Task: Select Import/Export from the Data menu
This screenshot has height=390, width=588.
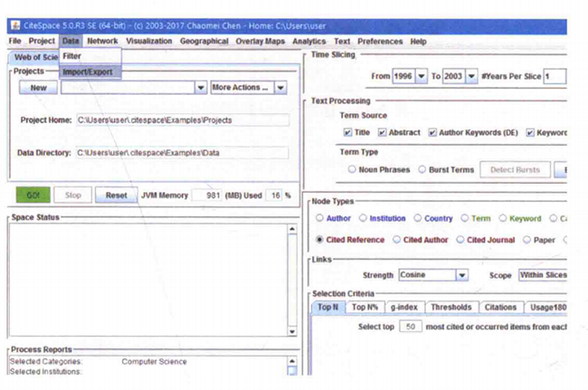Action: coord(88,71)
